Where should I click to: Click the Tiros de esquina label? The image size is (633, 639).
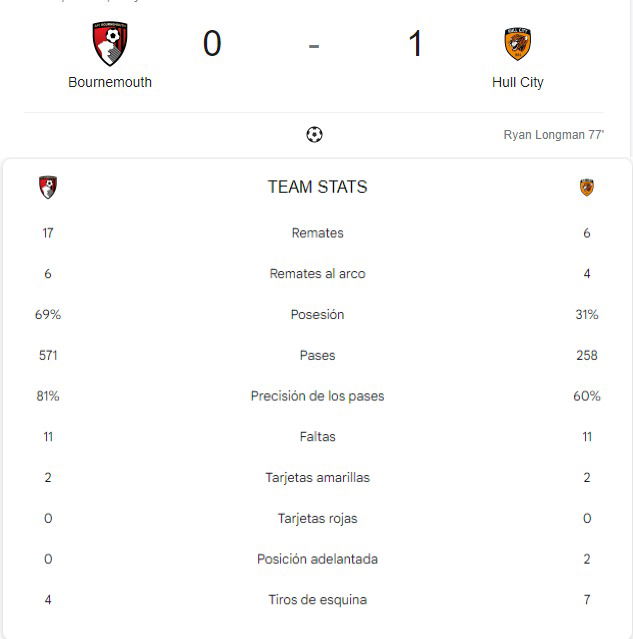(x=318, y=599)
